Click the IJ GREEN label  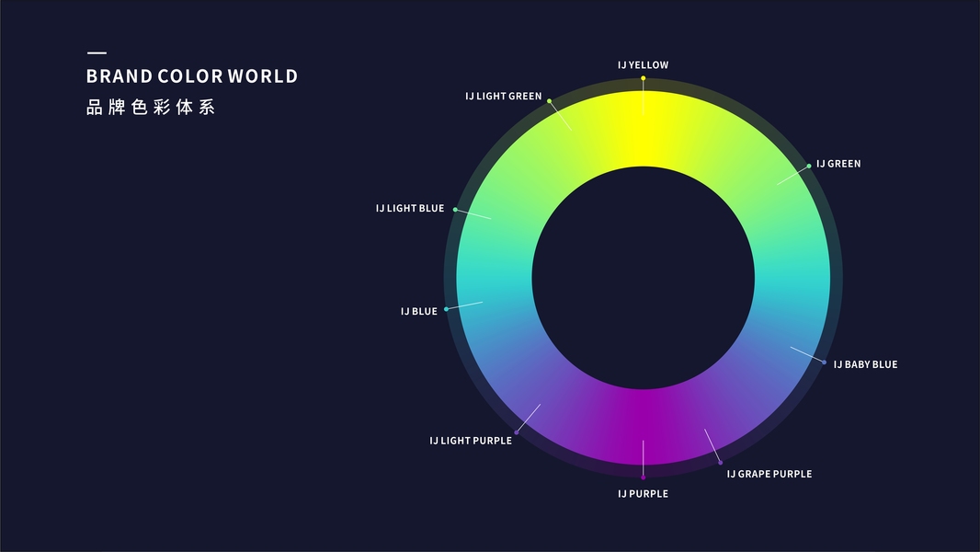(x=838, y=164)
